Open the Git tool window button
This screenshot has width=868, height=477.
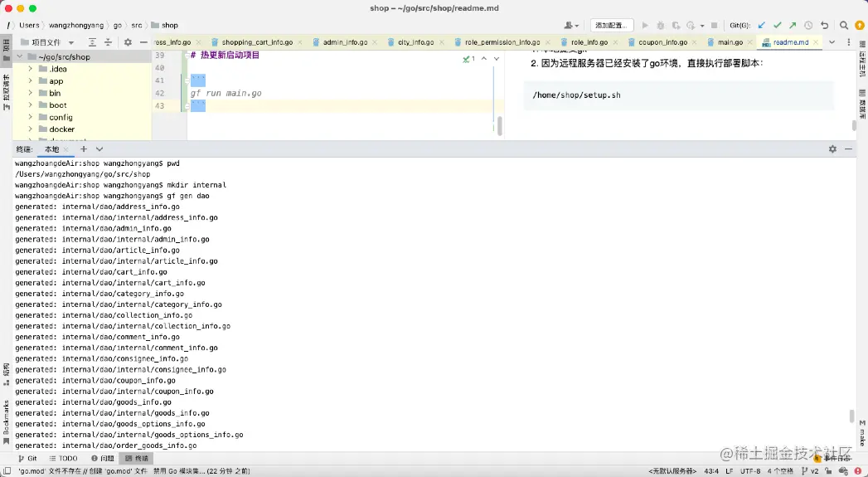[x=27, y=458]
